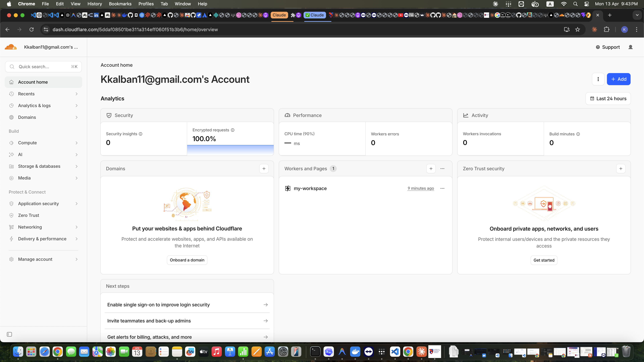Click the blue Add button
This screenshot has width=644, height=362.
click(619, 79)
